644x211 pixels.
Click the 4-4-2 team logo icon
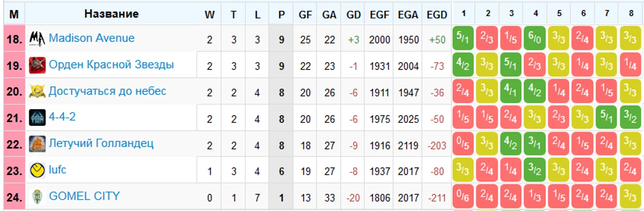[x=37, y=118]
